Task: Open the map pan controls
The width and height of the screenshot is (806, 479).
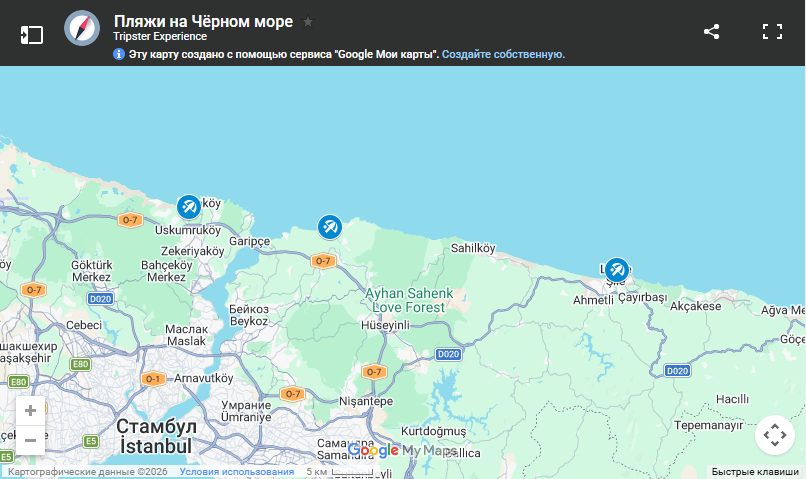Action: [775, 435]
